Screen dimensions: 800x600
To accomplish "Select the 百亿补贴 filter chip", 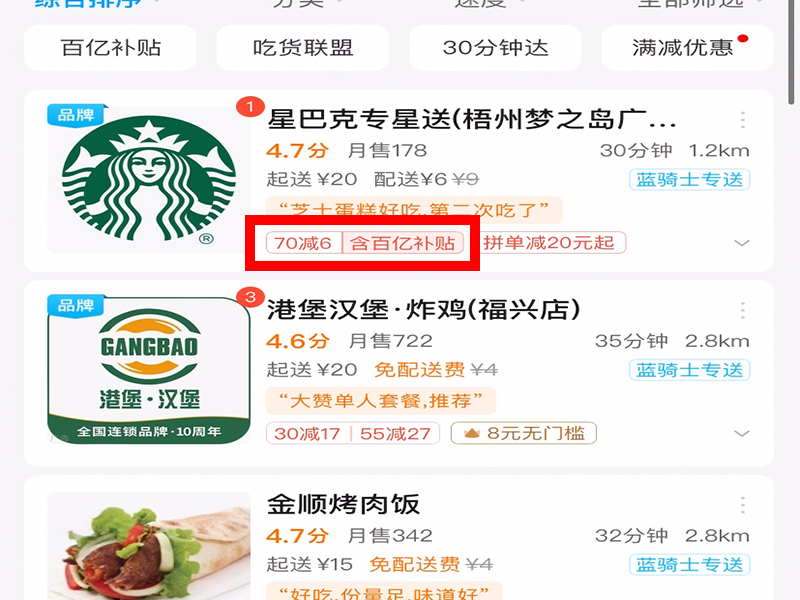I will tap(110, 48).
